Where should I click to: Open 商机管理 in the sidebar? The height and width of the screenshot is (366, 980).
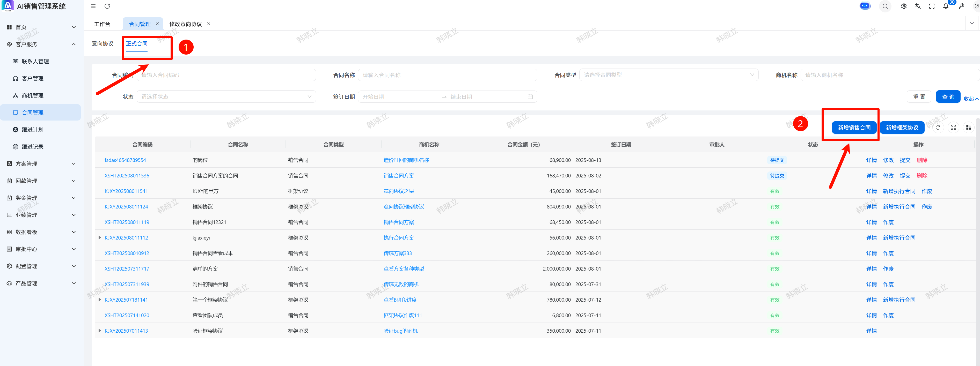click(x=32, y=95)
